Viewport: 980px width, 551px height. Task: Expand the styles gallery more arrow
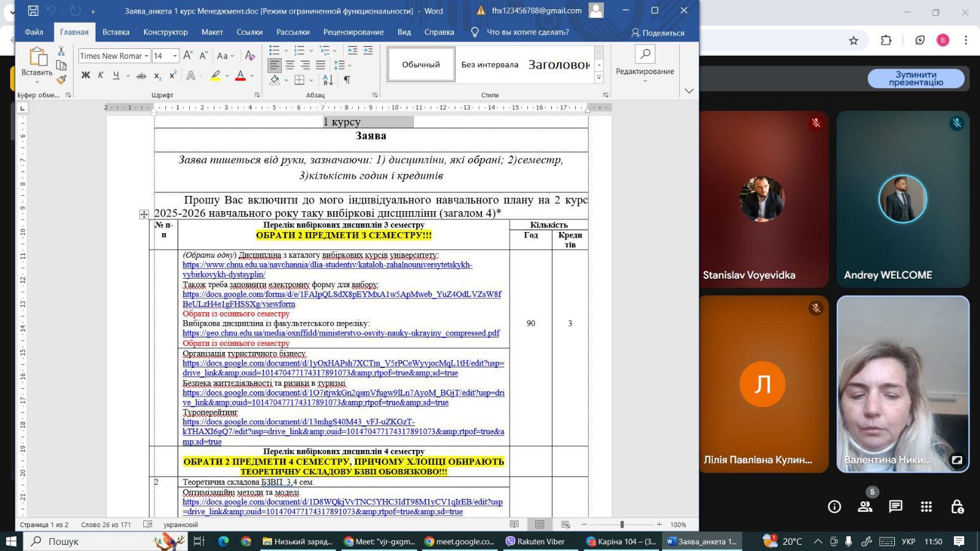coord(599,78)
